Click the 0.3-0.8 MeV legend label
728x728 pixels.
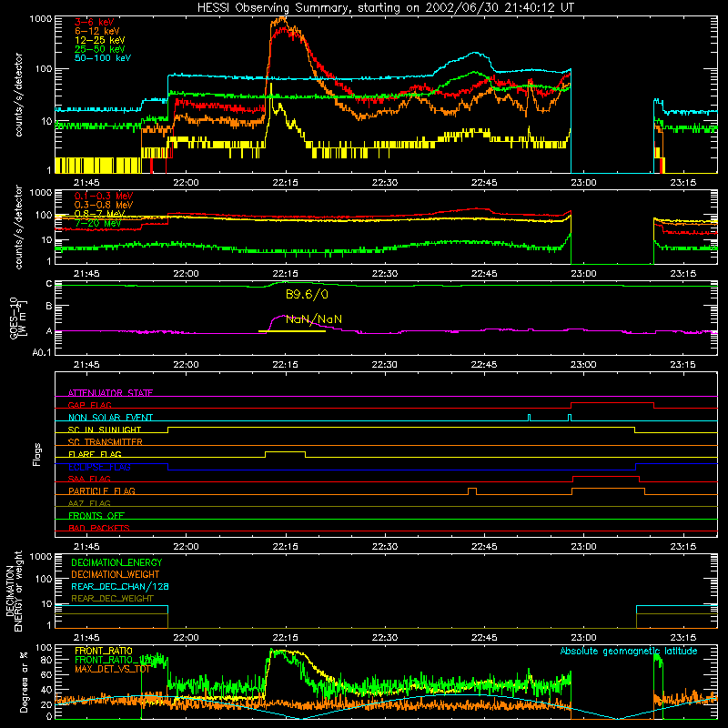pos(104,205)
